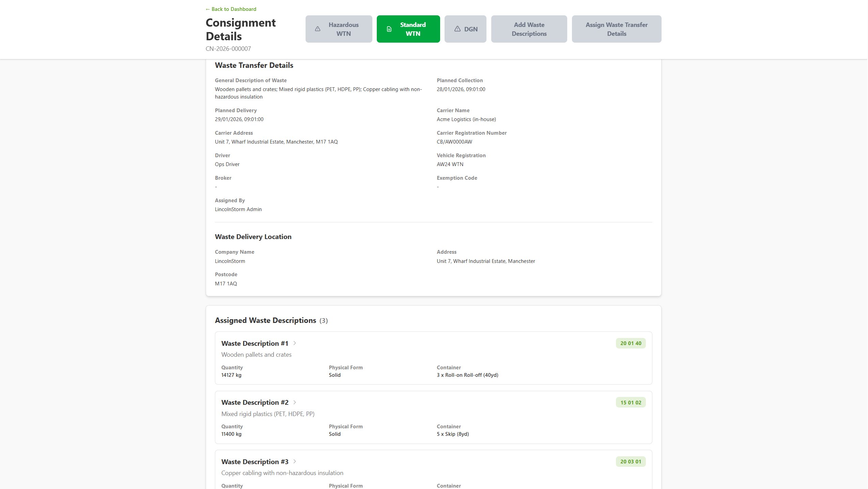Click delivery company name LincolnStorm
The image size is (868, 489).
(230, 261)
